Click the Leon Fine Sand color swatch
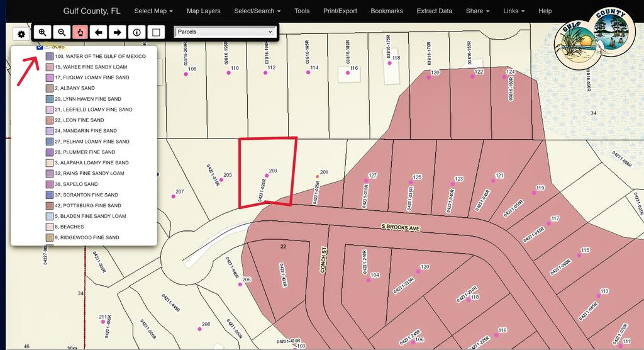This screenshot has width=644, height=350. [x=50, y=120]
